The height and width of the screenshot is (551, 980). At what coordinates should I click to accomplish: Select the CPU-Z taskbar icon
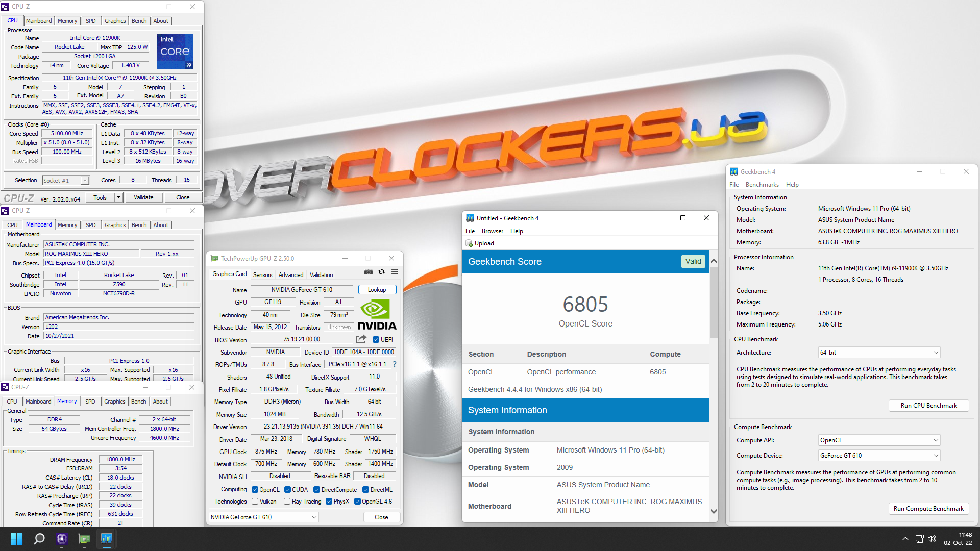(62, 539)
